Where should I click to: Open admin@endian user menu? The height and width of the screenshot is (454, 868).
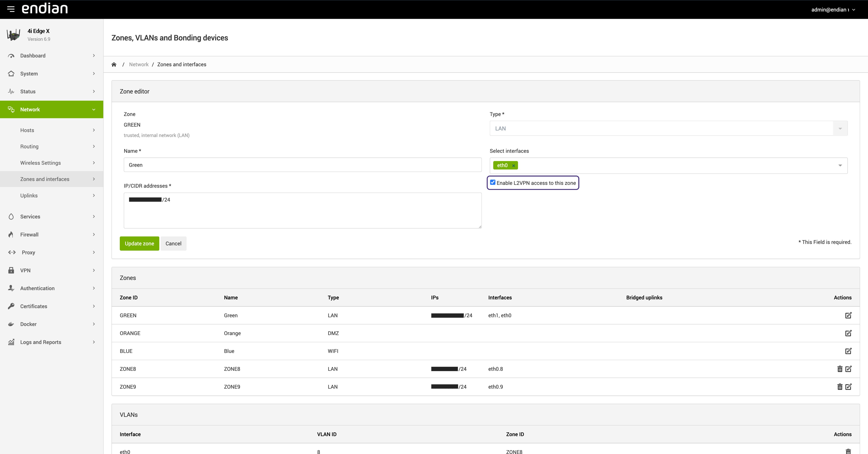coord(833,9)
